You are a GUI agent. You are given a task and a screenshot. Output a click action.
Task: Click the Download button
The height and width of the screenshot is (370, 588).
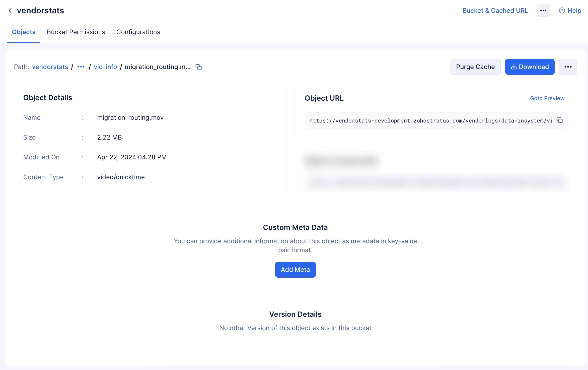pyautogui.click(x=530, y=67)
